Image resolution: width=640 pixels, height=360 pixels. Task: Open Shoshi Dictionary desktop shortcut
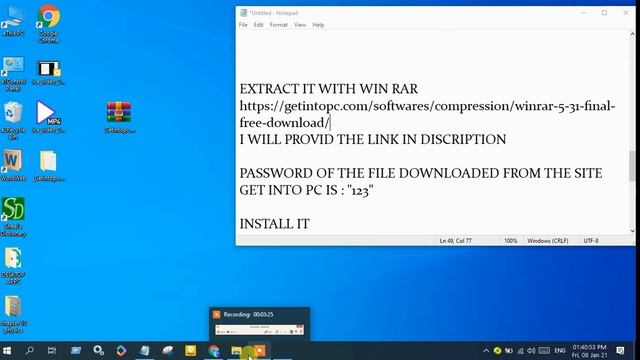pos(13,216)
